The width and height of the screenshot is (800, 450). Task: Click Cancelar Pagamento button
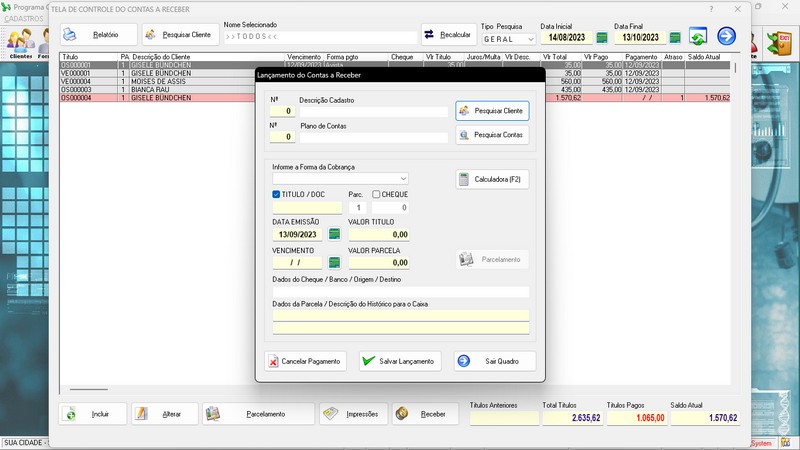point(304,361)
